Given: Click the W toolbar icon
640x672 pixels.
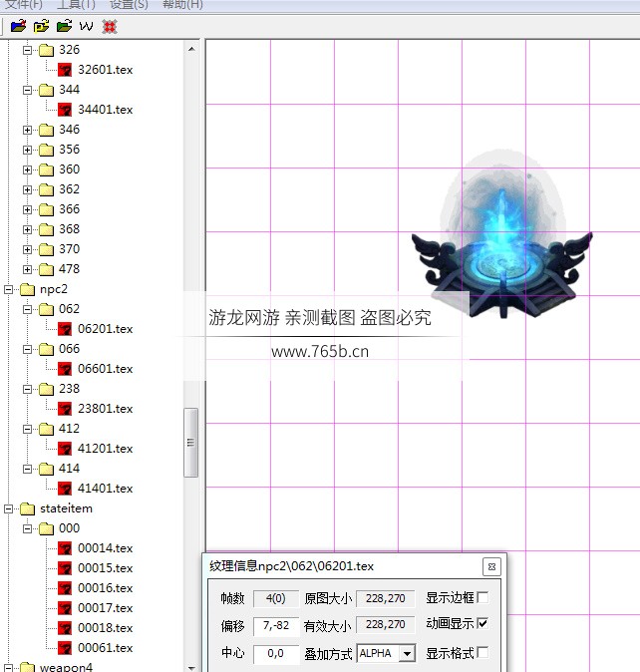Looking at the screenshot, I should tap(86, 27).
